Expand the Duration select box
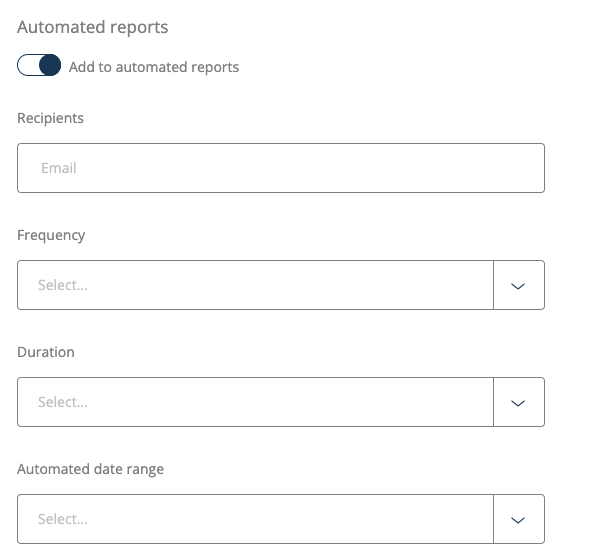The width and height of the screenshot is (600, 551). pyautogui.click(x=255, y=402)
